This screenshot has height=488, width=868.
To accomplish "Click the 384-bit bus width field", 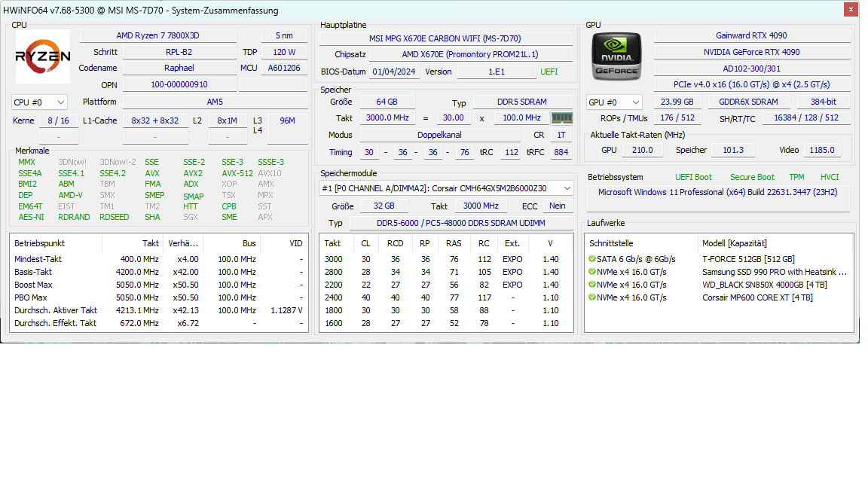I will coord(823,102).
